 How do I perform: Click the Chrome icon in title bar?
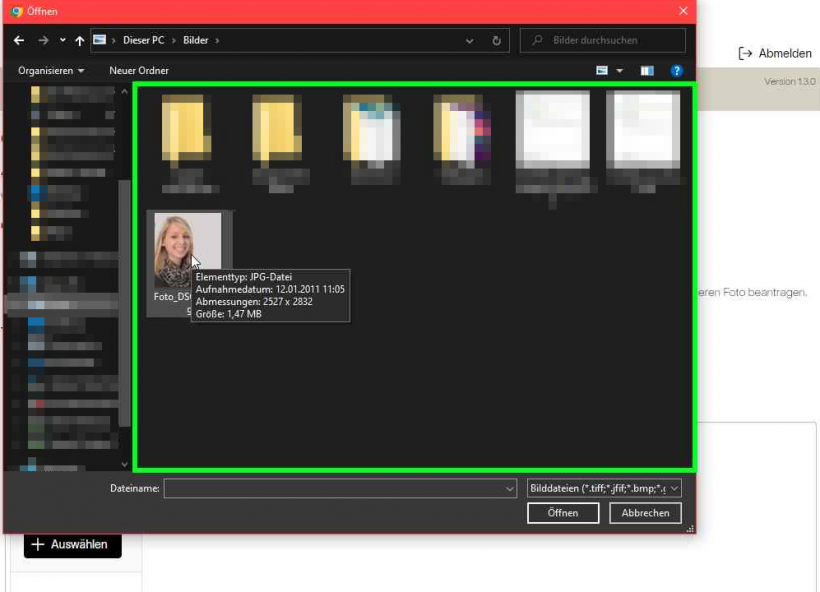tap(16, 11)
